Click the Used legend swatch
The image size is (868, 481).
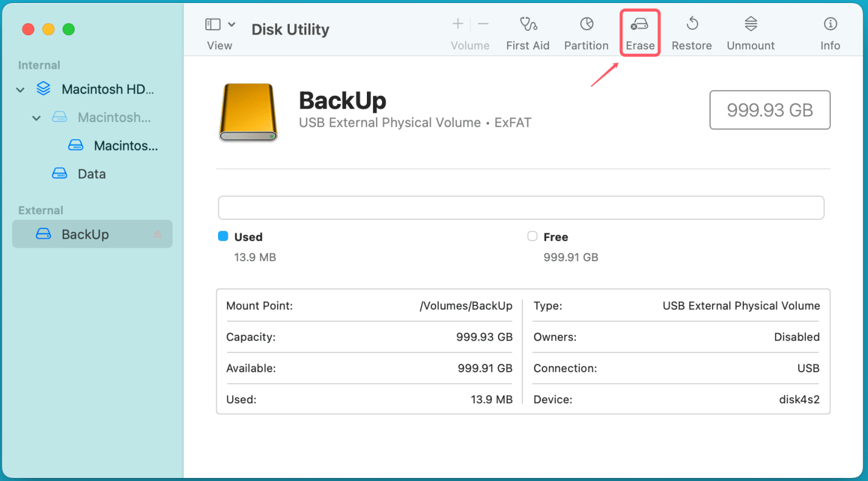point(223,237)
